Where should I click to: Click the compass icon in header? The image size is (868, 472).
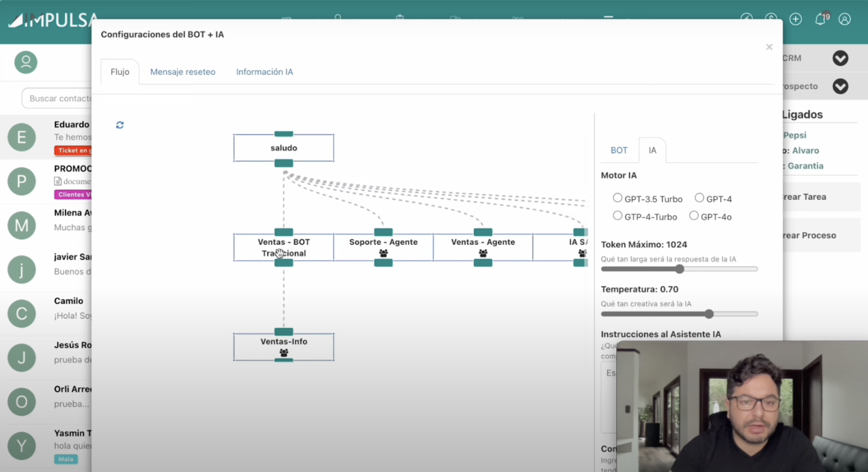click(747, 18)
